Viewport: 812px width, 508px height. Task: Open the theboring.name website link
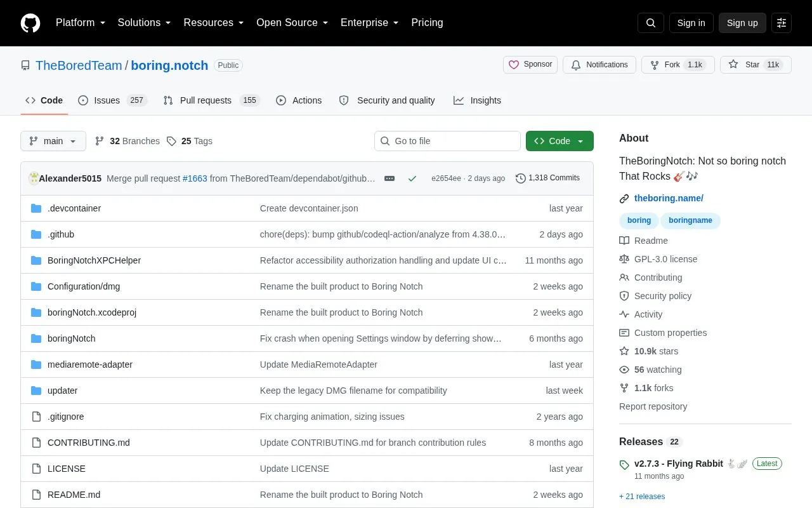point(669,198)
